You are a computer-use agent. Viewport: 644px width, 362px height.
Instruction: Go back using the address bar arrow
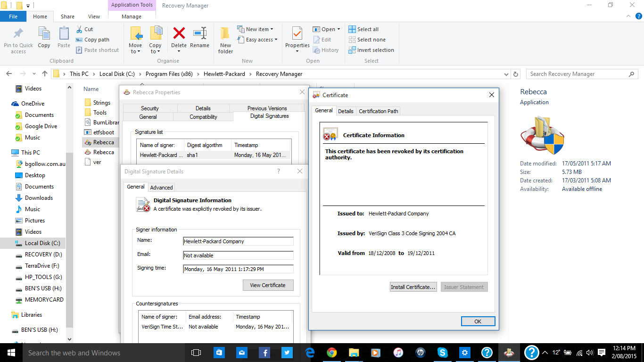[9, 74]
